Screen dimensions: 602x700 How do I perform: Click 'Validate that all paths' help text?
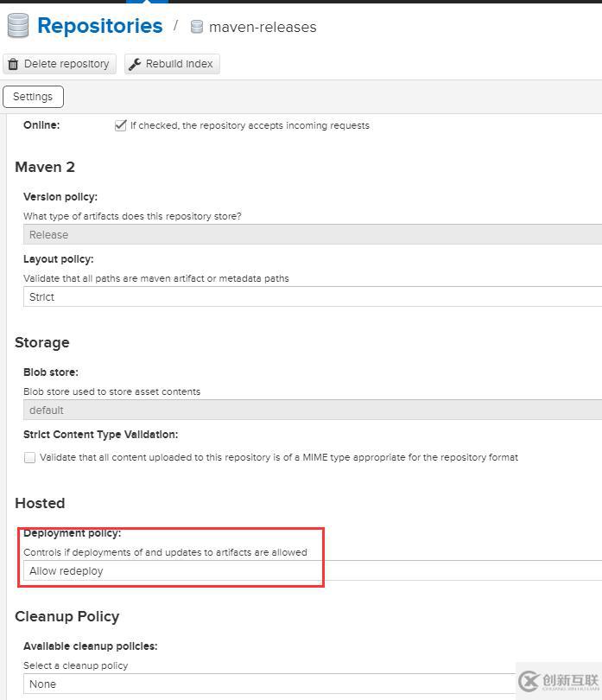pyautogui.click(x=156, y=278)
